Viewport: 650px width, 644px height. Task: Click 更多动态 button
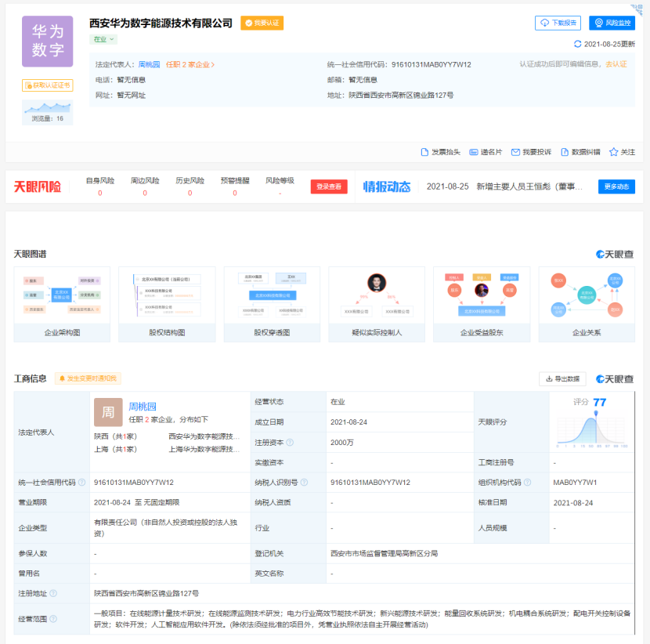(x=616, y=186)
